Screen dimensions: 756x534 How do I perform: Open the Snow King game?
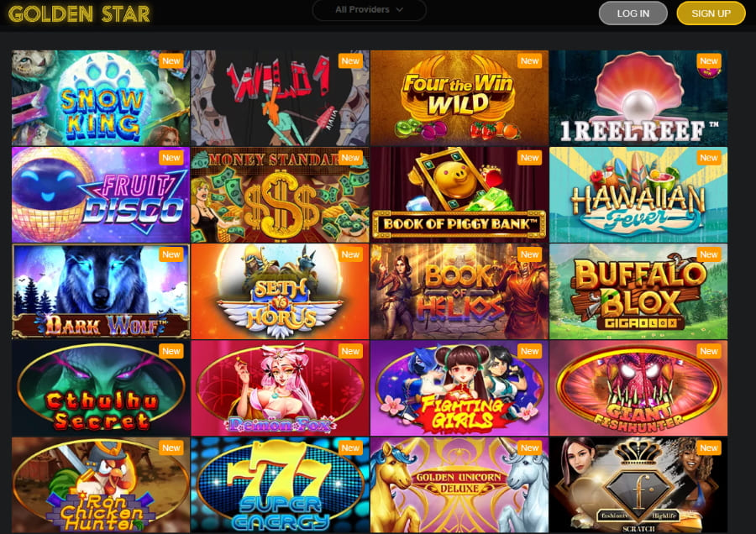101,98
